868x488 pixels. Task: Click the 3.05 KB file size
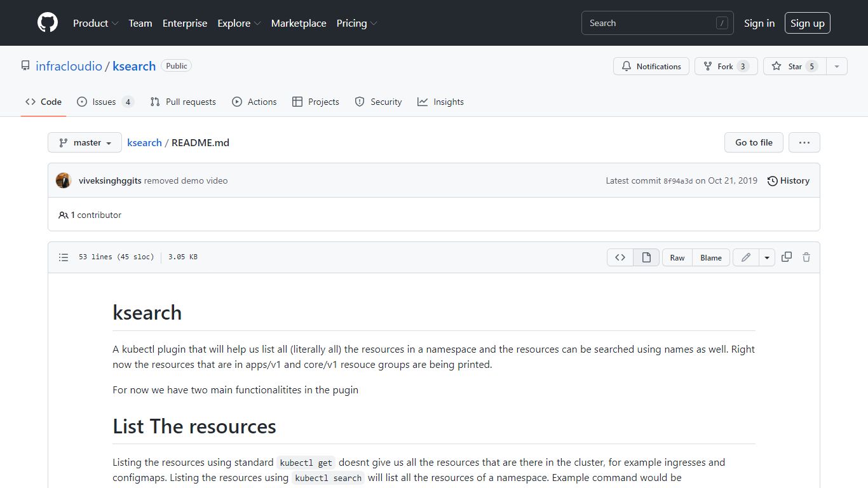click(183, 257)
